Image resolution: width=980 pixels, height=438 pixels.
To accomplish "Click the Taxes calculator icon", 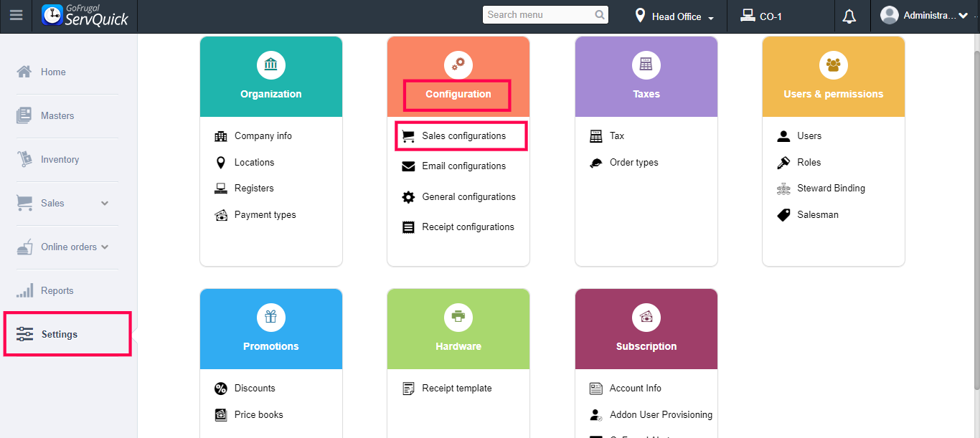I will click(646, 65).
